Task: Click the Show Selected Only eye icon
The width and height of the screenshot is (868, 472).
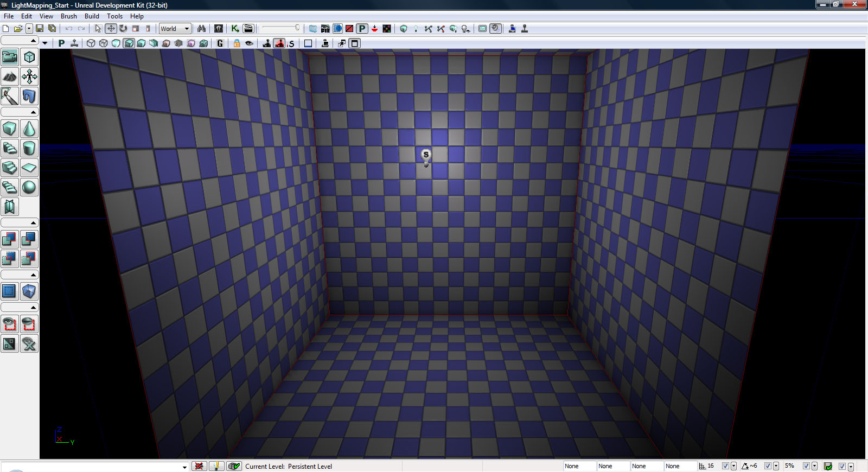Action: (x=10, y=324)
